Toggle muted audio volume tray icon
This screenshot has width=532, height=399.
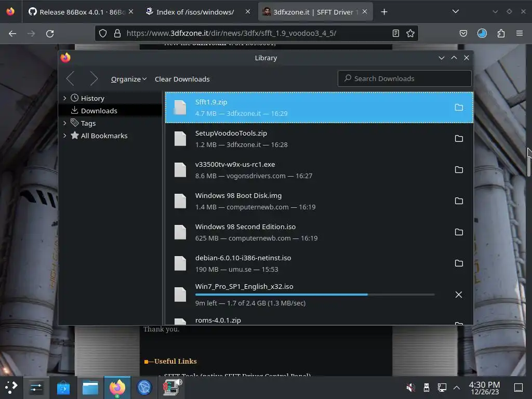(x=410, y=387)
